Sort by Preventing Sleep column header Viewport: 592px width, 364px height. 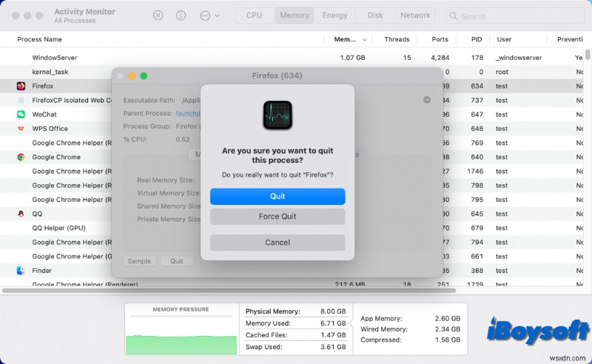570,39
